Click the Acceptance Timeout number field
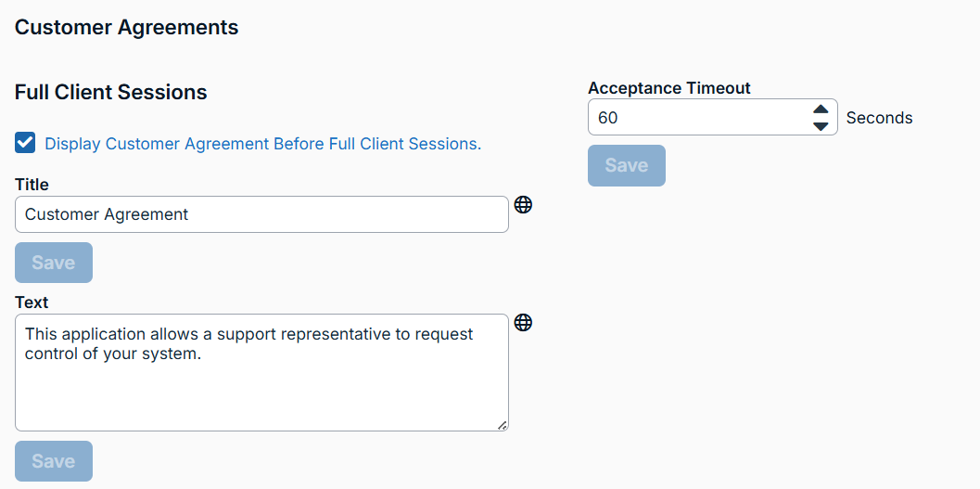This screenshot has width=980, height=489. pyautogui.click(x=695, y=118)
